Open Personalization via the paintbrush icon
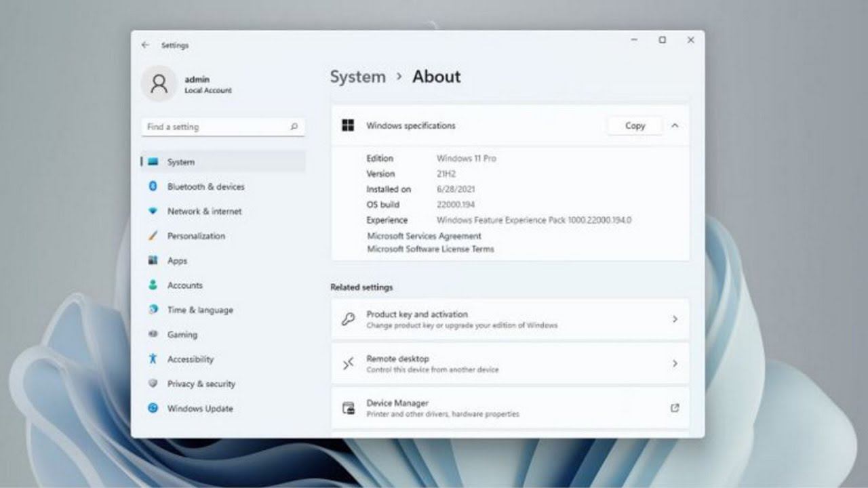Screen dimensions: 868x488 153,236
